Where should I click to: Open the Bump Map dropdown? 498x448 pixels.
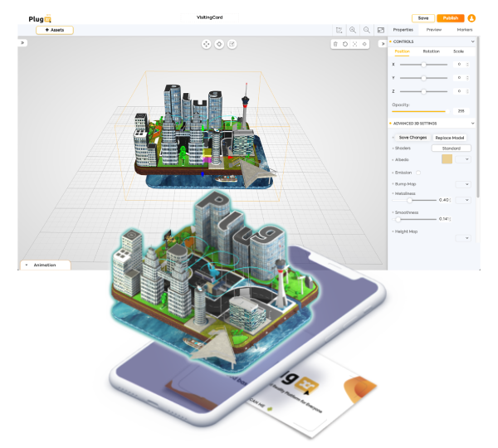(463, 184)
